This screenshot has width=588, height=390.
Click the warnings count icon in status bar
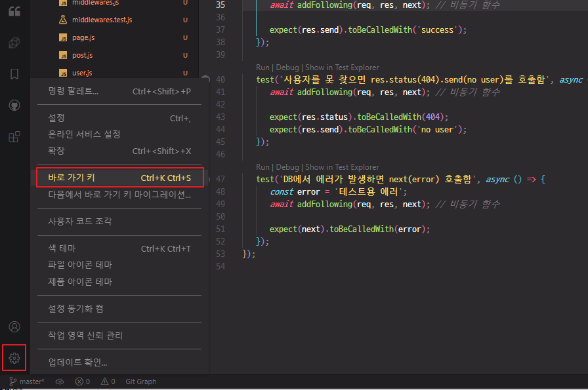coord(108,381)
